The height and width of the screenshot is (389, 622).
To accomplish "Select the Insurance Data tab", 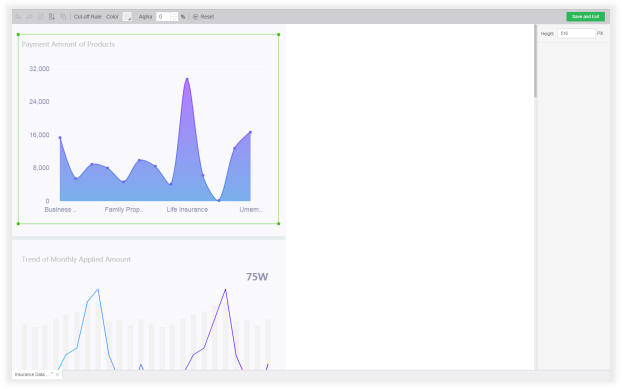I will click(33, 374).
